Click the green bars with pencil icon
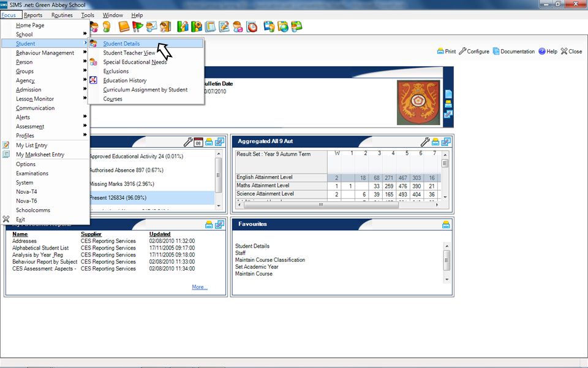This screenshot has width=588, height=368. 183,26
